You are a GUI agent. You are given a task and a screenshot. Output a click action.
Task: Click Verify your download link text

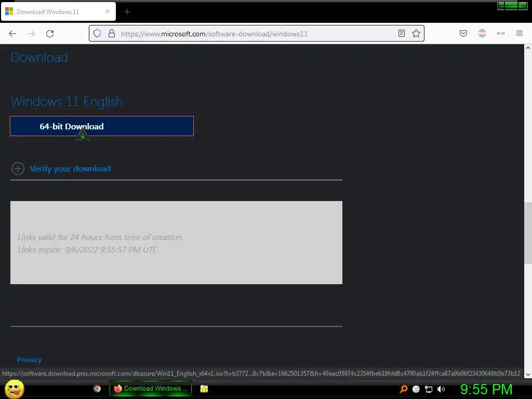[x=70, y=169]
